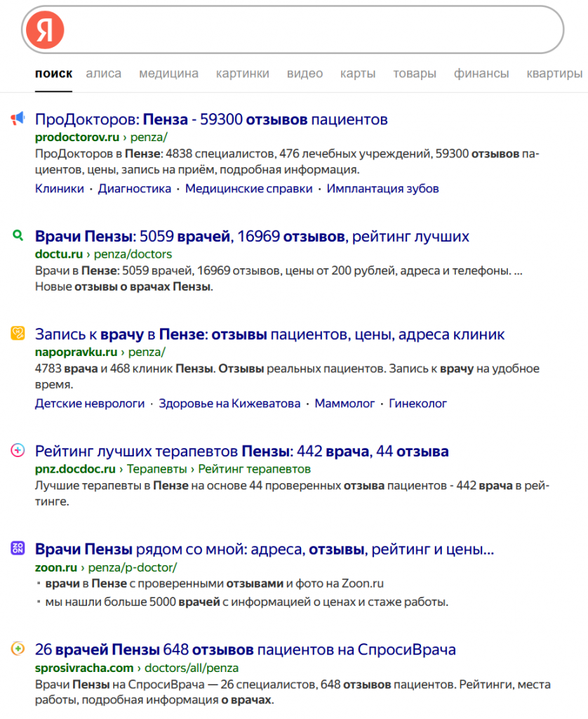Image resolution: width=588 pixels, height=719 pixels.
Task: Select the карты tab
Action: (x=358, y=73)
